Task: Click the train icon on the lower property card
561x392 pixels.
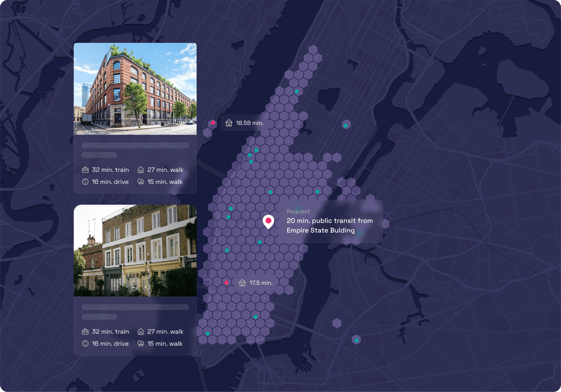Action: (x=85, y=331)
